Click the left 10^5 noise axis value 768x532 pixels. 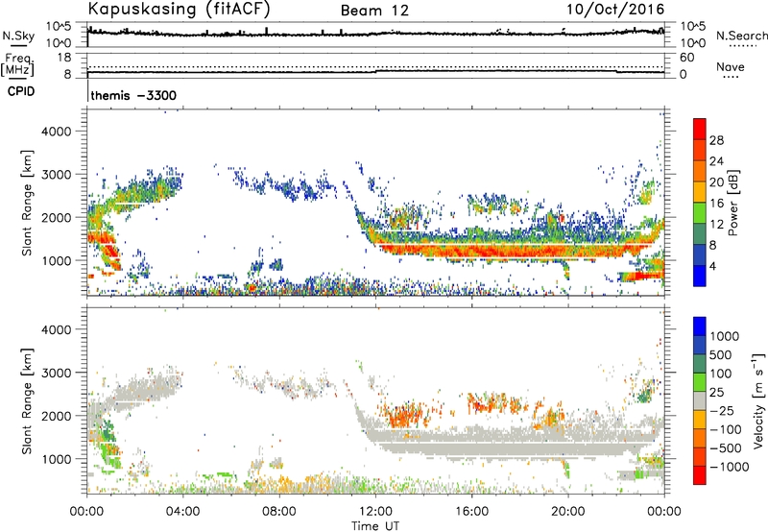(x=59, y=27)
